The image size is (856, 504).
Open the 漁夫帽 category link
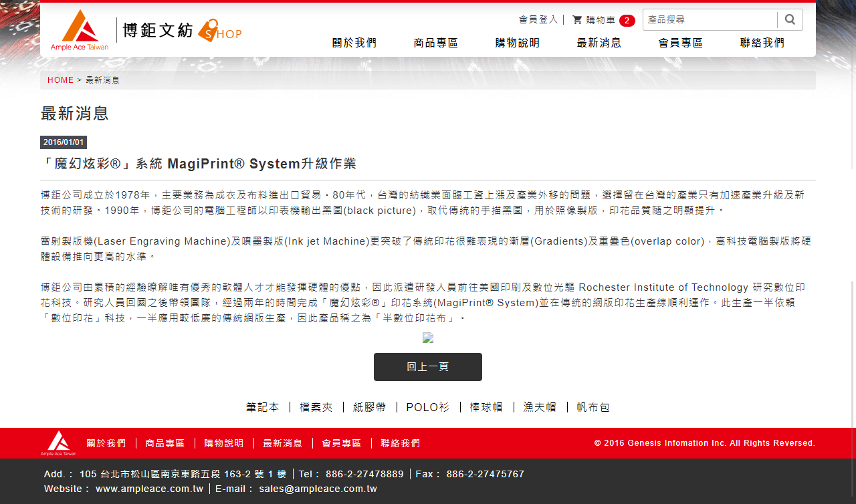[x=540, y=407]
